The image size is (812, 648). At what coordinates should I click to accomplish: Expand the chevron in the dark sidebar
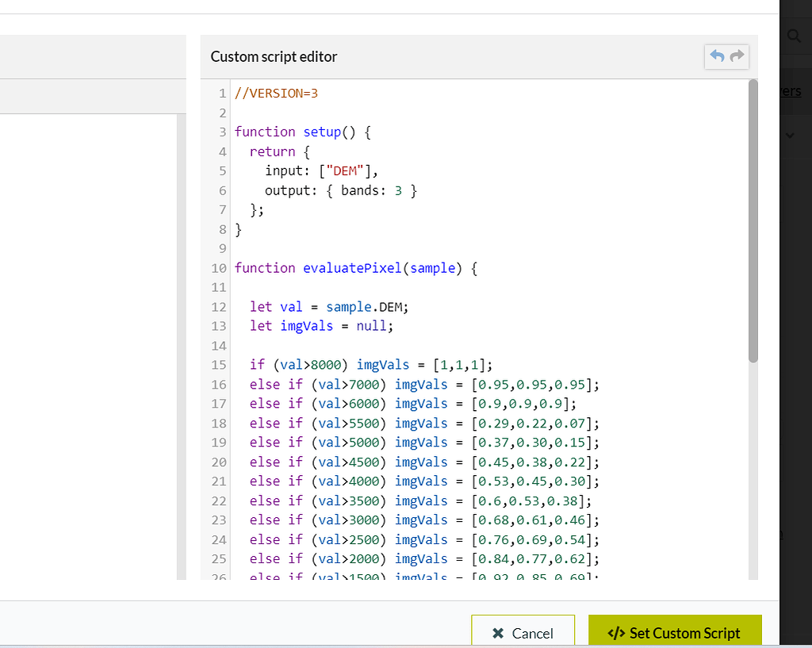[x=791, y=136]
